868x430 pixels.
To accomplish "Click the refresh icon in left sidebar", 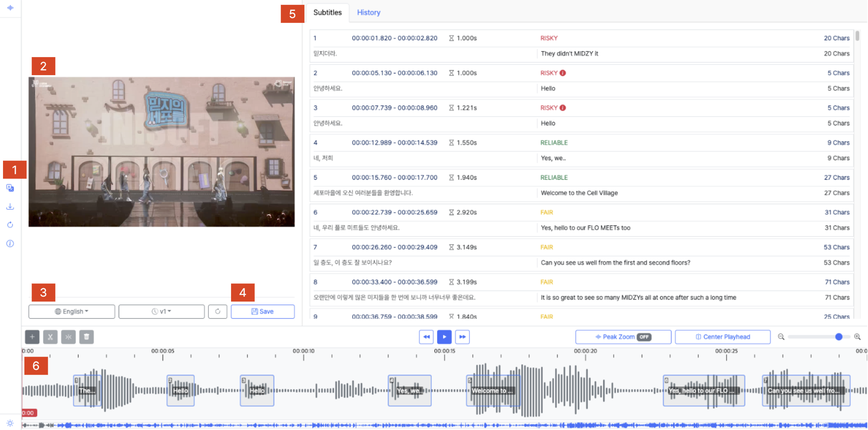I will [10, 225].
